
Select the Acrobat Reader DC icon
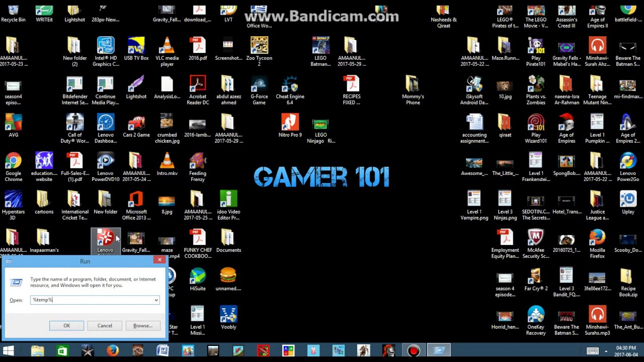click(x=198, y=90)
